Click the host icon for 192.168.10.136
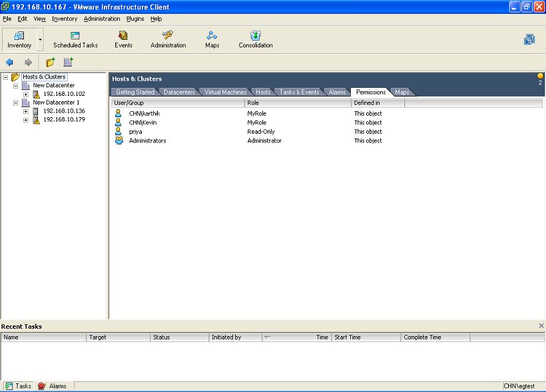Image resolution: width=546 pixels, height=392 pixels. pos(35,111)
